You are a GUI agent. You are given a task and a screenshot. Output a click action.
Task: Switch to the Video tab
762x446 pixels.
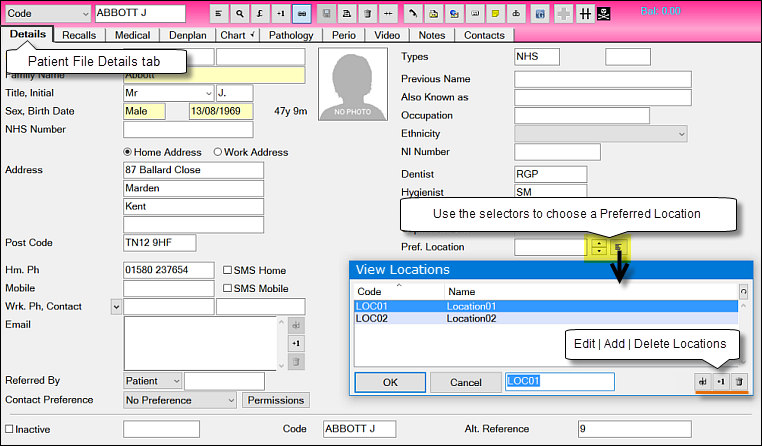(387, 35)
